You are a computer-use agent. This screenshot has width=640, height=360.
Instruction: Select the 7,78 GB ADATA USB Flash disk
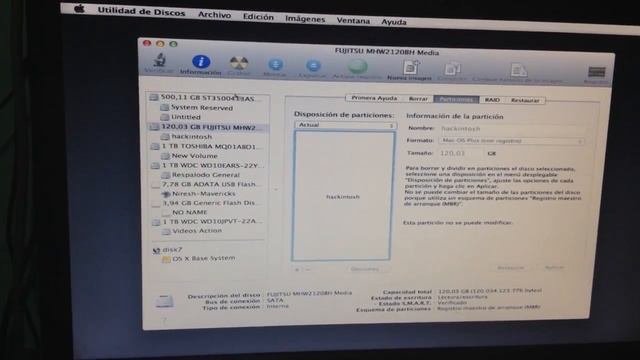pos(209,184)
